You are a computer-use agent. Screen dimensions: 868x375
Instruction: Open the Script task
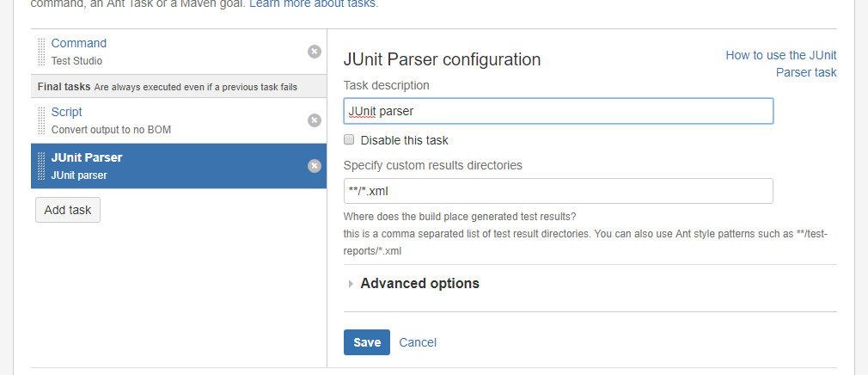pyautogui.click(x=66, y=112)
